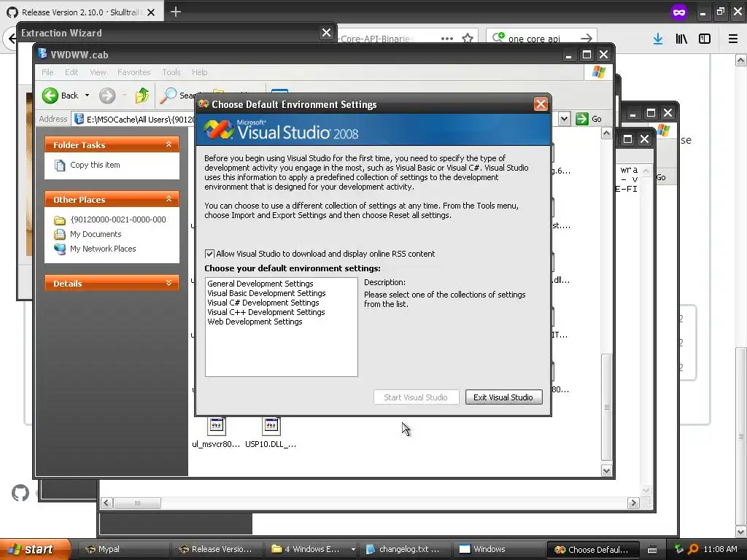This screenshot has height=560, width=747.
Task: Switch to changelog.txt taskbar button
Action: pos(406,549)
